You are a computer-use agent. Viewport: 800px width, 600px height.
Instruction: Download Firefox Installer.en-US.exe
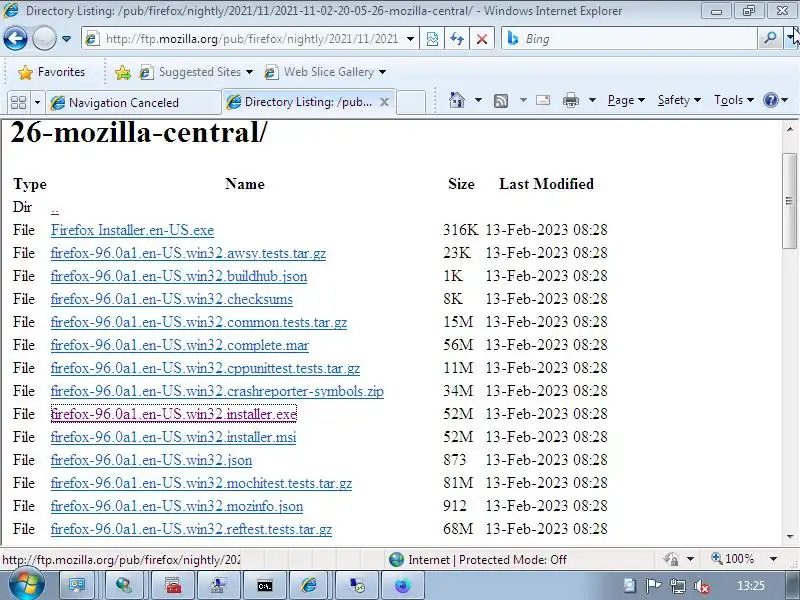click(132, 230)
